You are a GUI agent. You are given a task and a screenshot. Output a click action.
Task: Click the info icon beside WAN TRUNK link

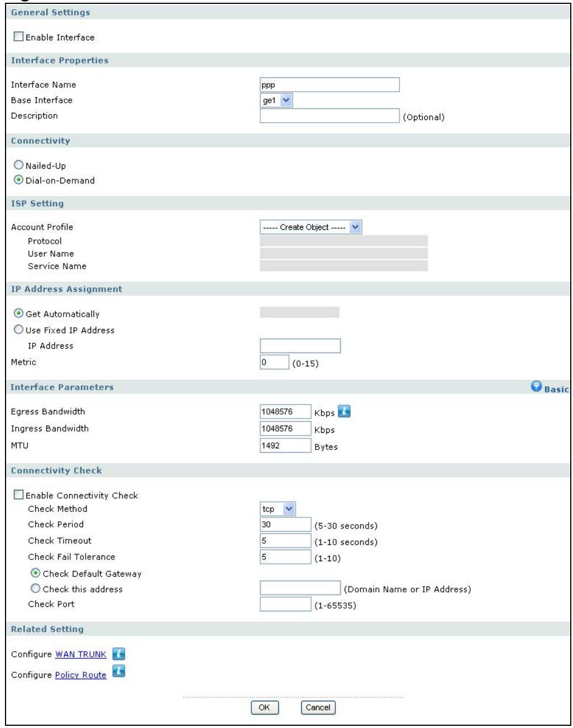pos(119,654)
